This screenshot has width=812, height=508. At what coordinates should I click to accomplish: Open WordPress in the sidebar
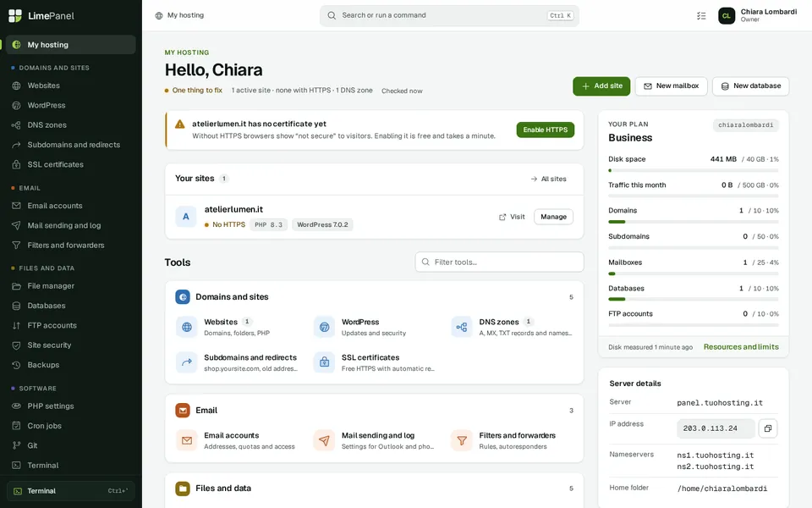[71, 105]
